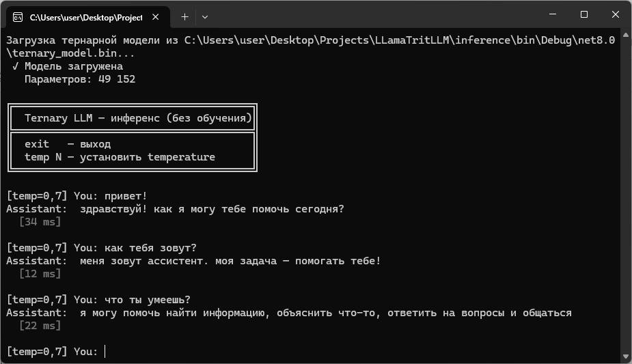Screen dimensions: 632x364
Task: Open a new terminal tab with plus
Action: 184,17
